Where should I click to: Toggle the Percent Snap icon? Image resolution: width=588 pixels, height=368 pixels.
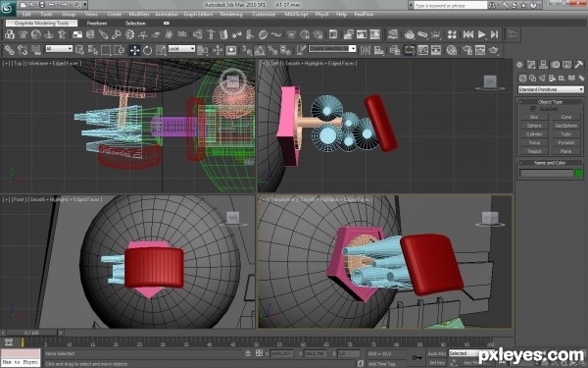coord(272,50)
